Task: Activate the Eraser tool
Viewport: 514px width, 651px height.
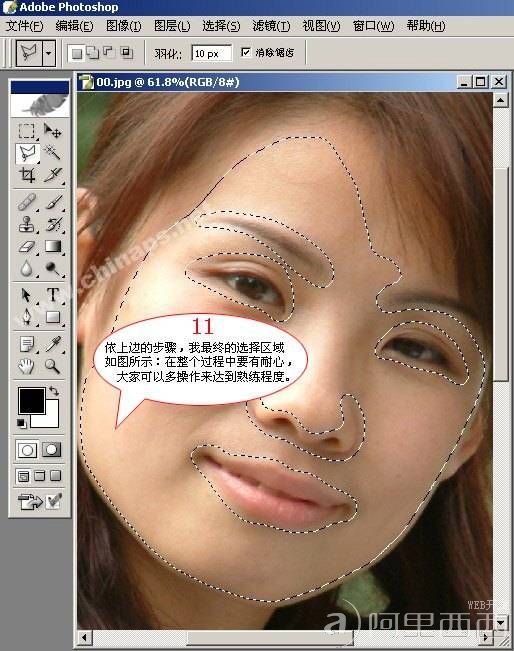Action: (27, 247)
